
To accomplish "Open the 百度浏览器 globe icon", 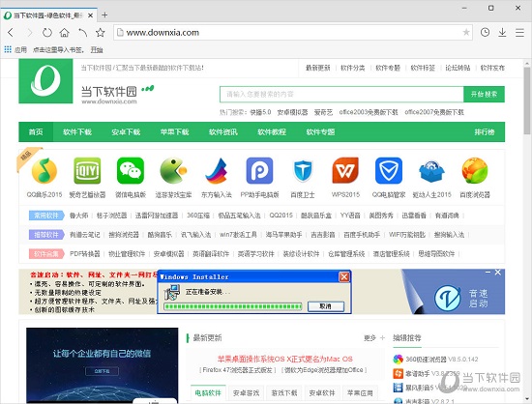I will click(x=475, y=170).
